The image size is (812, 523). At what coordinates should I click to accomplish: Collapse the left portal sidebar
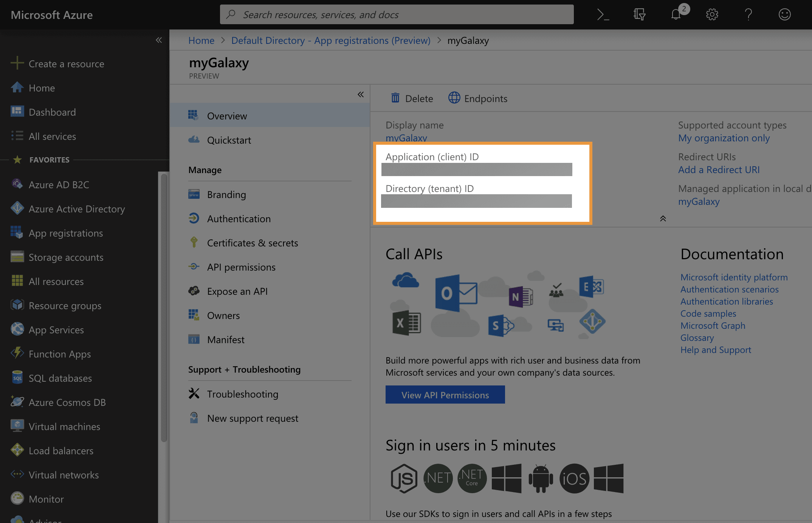(159, 40)
